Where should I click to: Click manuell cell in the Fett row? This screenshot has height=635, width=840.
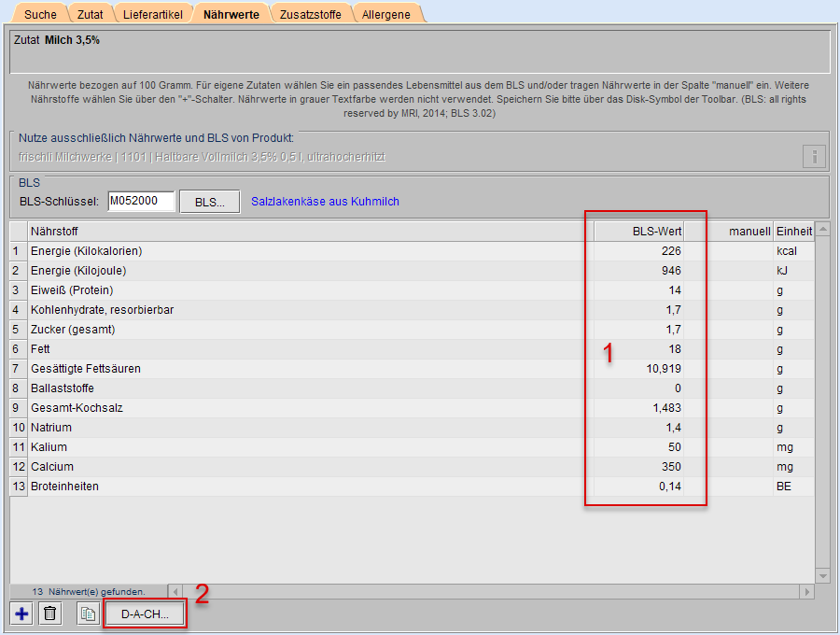coord(728,349)
